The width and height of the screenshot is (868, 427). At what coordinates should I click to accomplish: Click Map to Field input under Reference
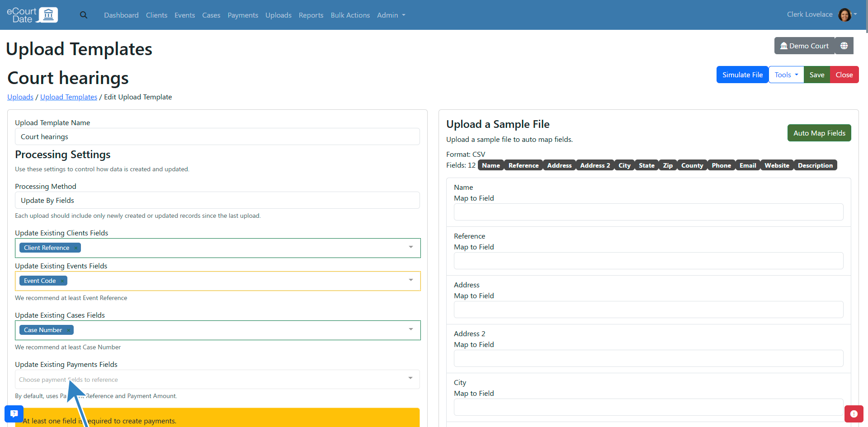tap(648, 261)
